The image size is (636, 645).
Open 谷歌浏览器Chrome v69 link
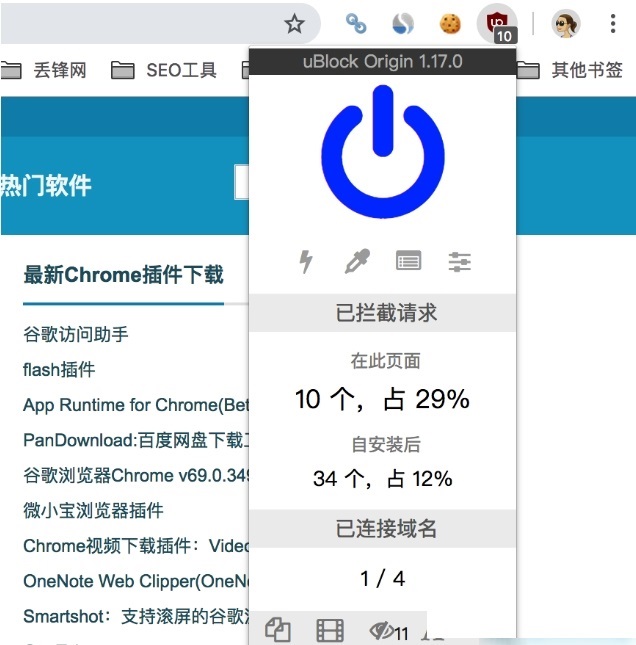pyautogui.click(x=136, y=476)
